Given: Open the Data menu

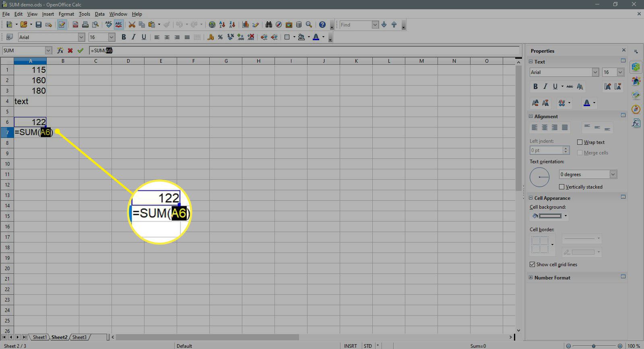Looking at the screenshot, I should click(x=99, y=14).
